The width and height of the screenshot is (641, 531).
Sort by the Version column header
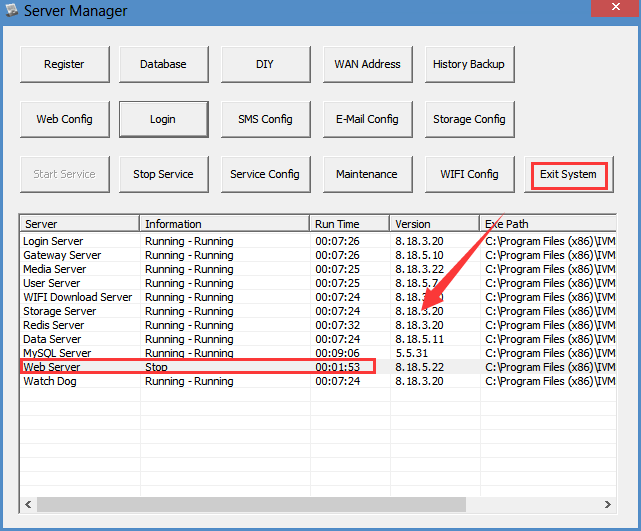tap(435, 224)
